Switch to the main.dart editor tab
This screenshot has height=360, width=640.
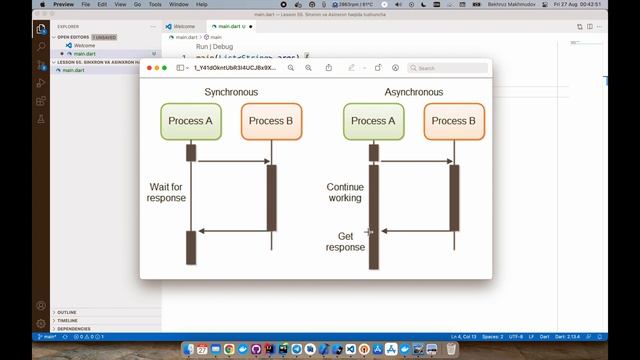(231, 27)
